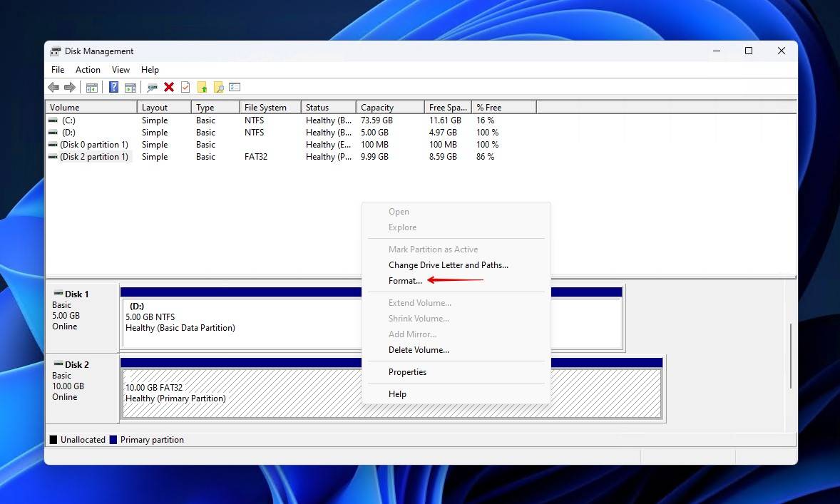
Task: Click the 100 MB capacity cell
Action: pos(374,145)
